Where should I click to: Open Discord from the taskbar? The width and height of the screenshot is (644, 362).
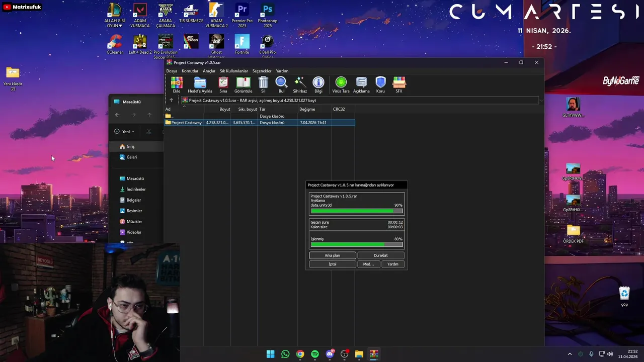[330, 354]
